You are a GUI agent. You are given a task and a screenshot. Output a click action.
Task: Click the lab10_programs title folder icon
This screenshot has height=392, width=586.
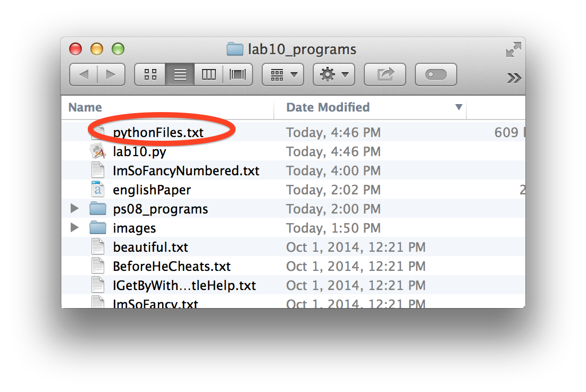[235, 50]
